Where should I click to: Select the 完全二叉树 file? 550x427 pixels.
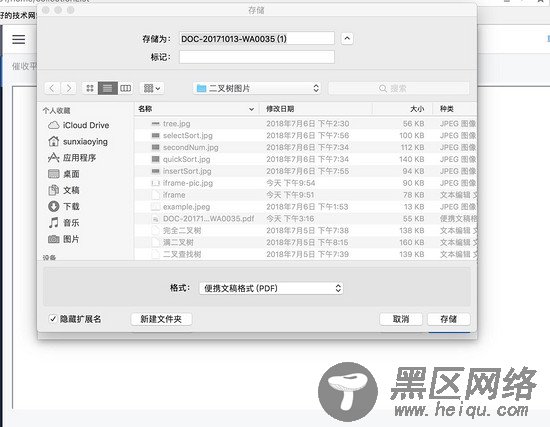[305, 231]
